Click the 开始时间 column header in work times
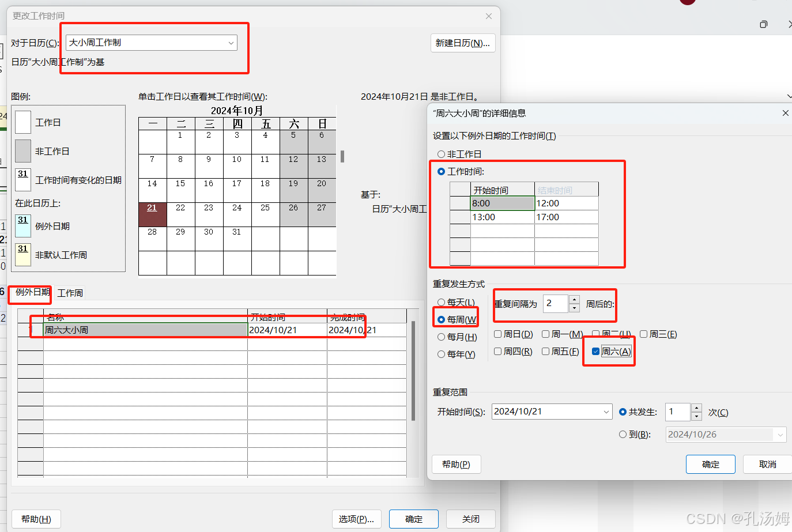Viewport: 792px width, 532px height. click(x=503, y=190)
